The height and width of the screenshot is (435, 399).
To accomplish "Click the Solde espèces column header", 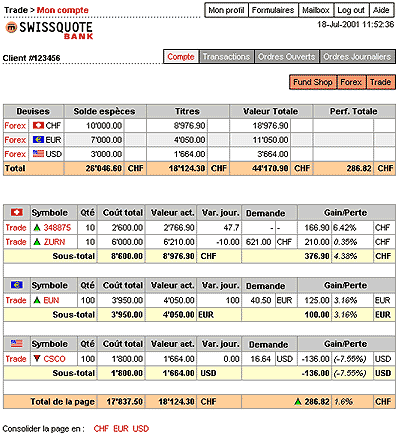I will 104,111.
